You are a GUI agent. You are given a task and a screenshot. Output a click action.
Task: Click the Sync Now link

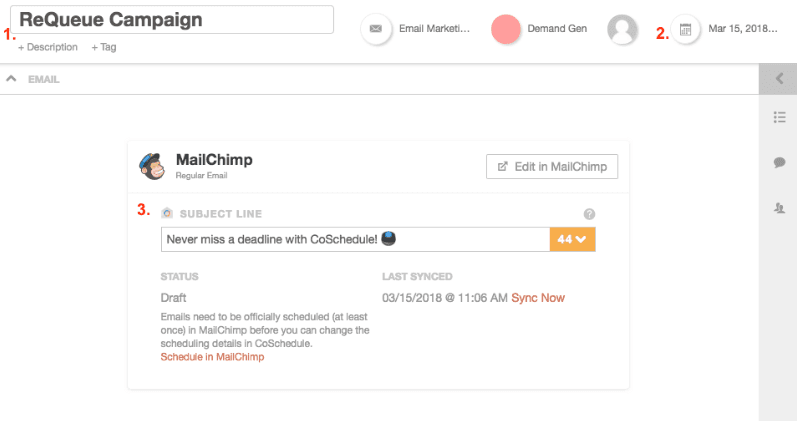(x=538, y=298)
